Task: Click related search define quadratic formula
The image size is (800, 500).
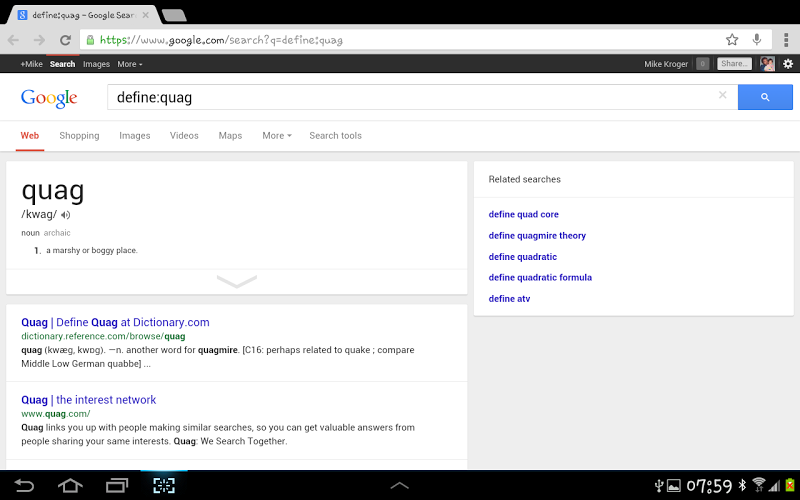Action: coord(540,278)
